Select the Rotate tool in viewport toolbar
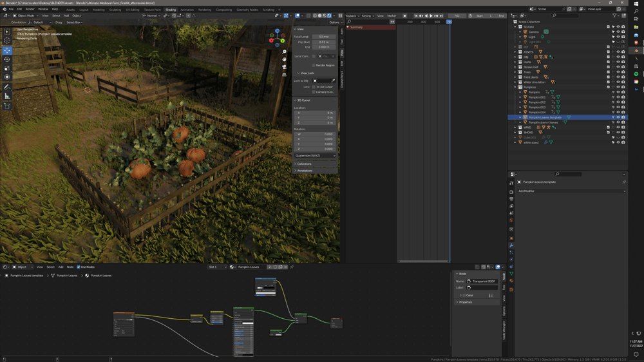 [x=7, y=59]
